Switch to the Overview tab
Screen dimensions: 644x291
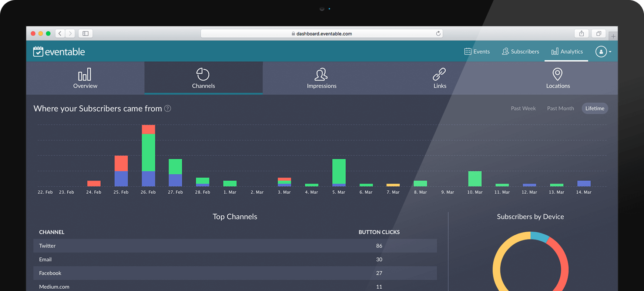[x=85, y=78]
